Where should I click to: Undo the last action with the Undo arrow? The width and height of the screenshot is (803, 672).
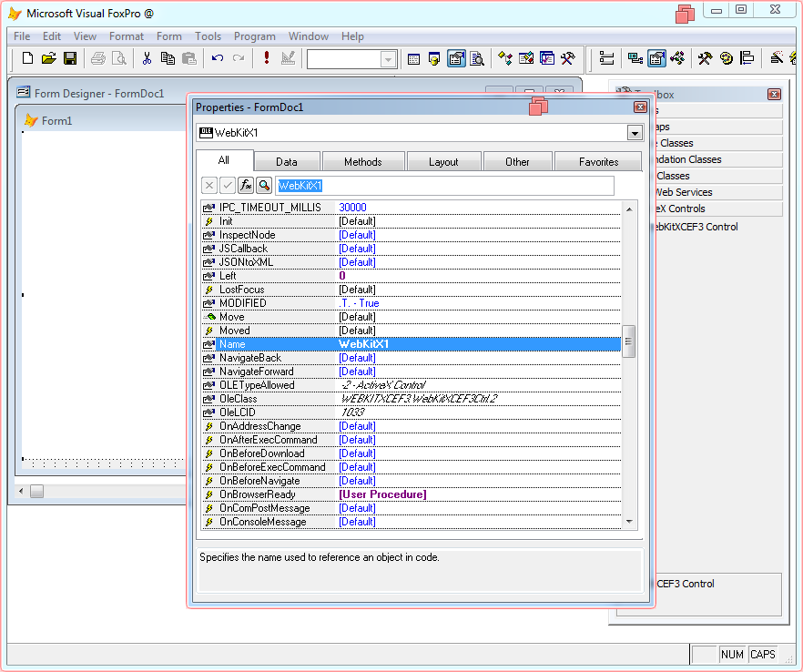[217, 58]
